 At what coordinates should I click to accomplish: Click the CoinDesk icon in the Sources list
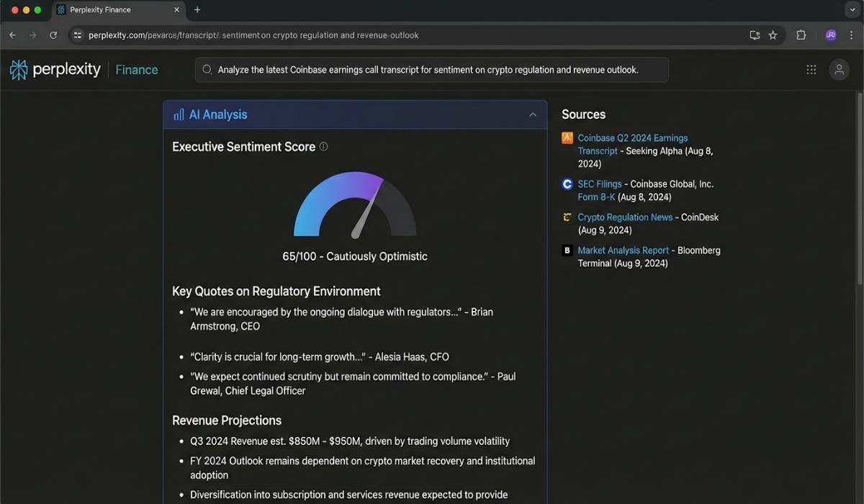pos(567,217)
